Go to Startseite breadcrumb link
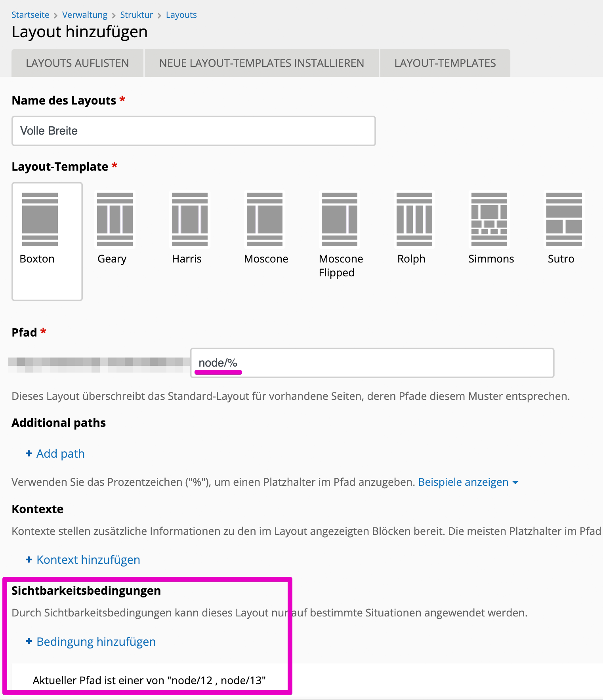The image size is (603, 700). 31,15
